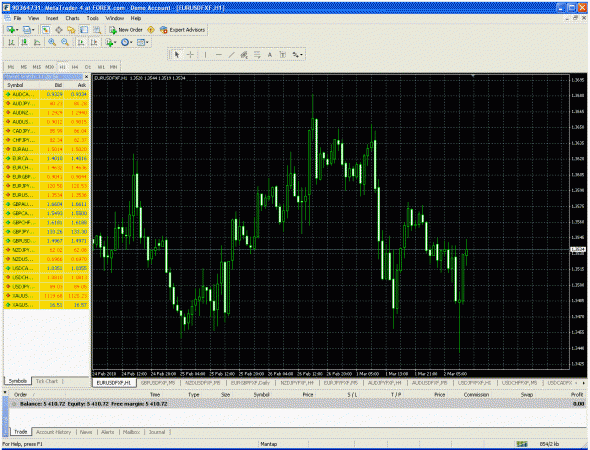Select the EURUS... row in Market Watch
Viewport: 590px width, 450px height.
click(x=46, y=195)
